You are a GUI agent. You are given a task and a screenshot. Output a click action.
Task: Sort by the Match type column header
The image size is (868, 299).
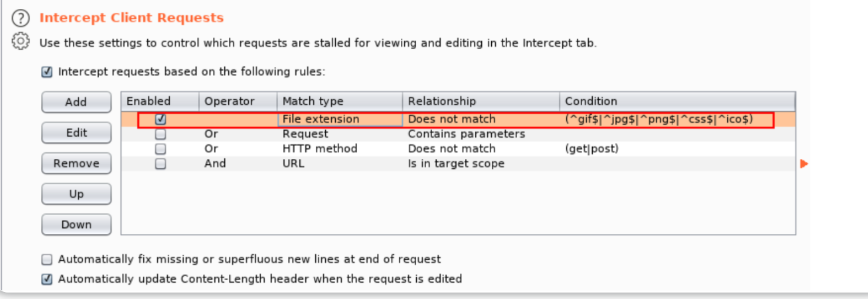pyautogui.click(x=313, y=101)
